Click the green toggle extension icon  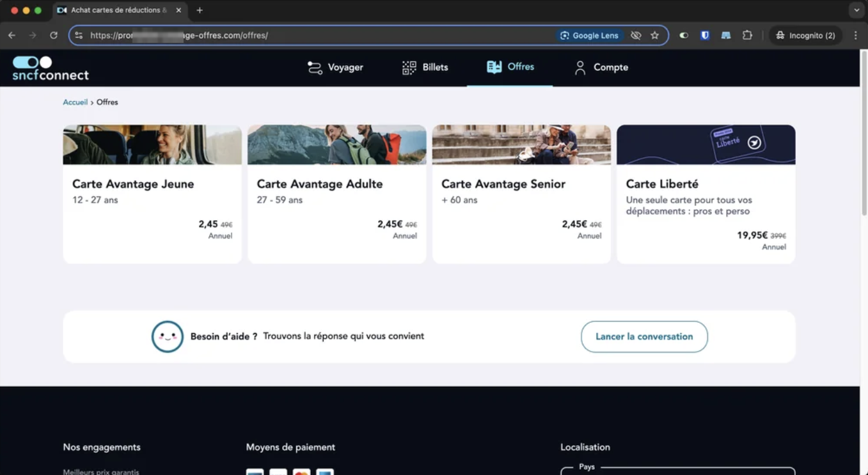[684, 36]
